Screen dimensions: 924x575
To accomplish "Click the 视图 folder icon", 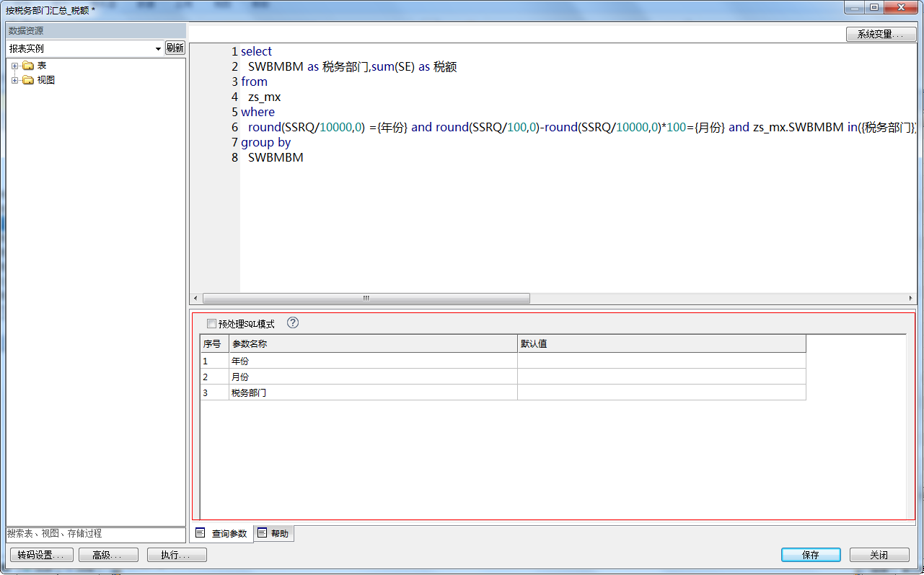I will pyautogui.click(x=28, y=80).
